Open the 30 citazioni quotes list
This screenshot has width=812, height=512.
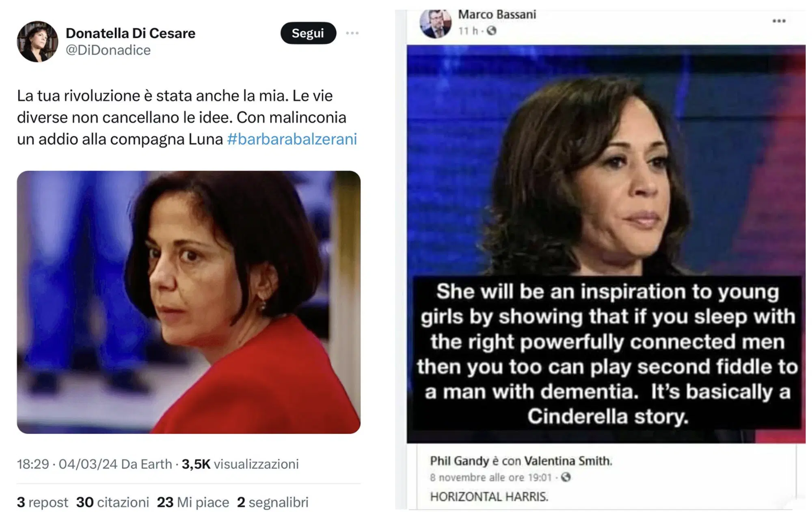112,502
